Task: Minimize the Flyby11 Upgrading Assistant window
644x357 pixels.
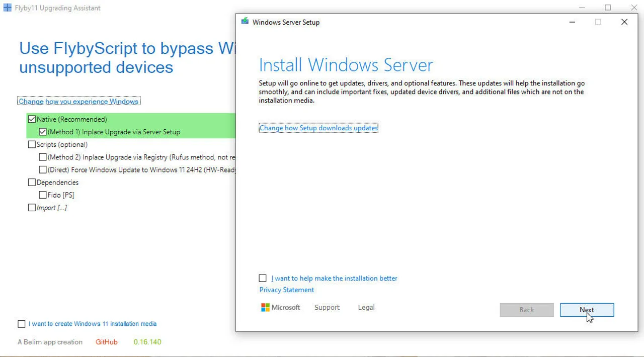Action: coord(582,8)
